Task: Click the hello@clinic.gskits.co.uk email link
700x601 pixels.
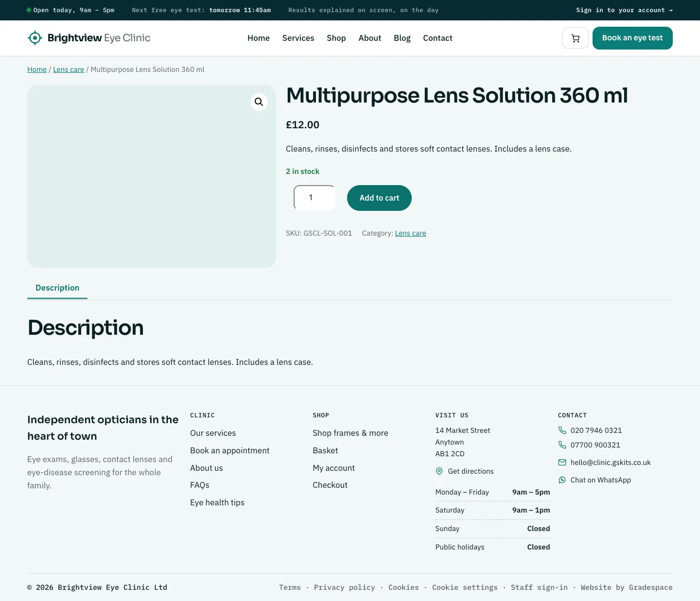Action: (611, 463)
